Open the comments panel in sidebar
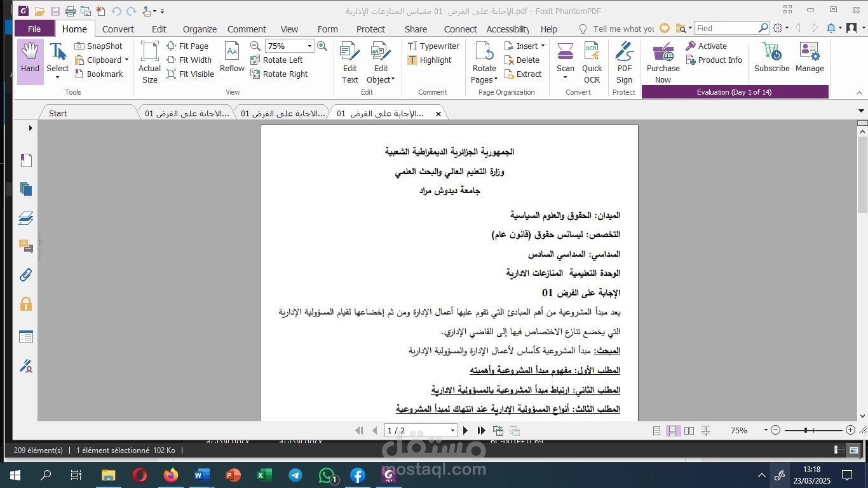The image size is (868, 488). tap(26, 246)
